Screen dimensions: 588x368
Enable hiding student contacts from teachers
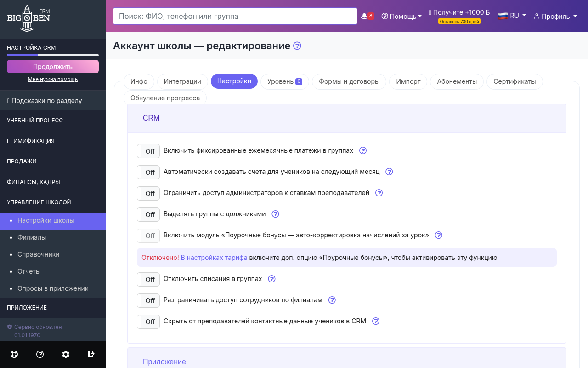pyautogui.click(x=148, y=322)
